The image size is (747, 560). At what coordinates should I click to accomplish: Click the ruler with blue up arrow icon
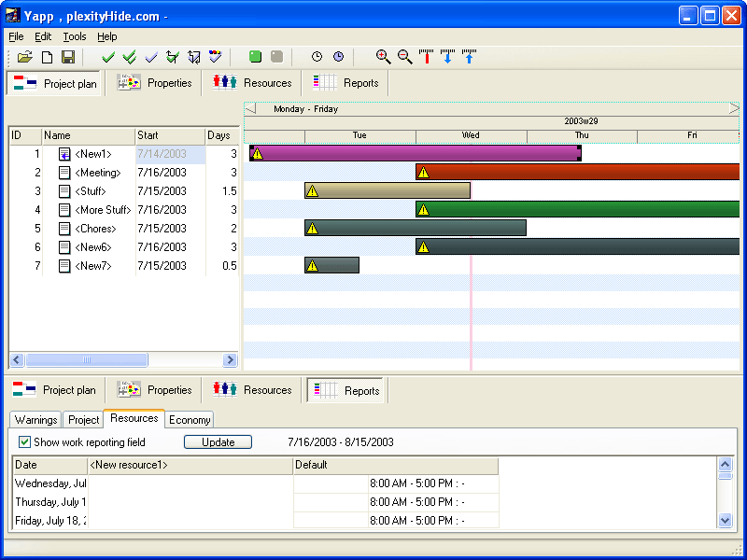[470, 57]
